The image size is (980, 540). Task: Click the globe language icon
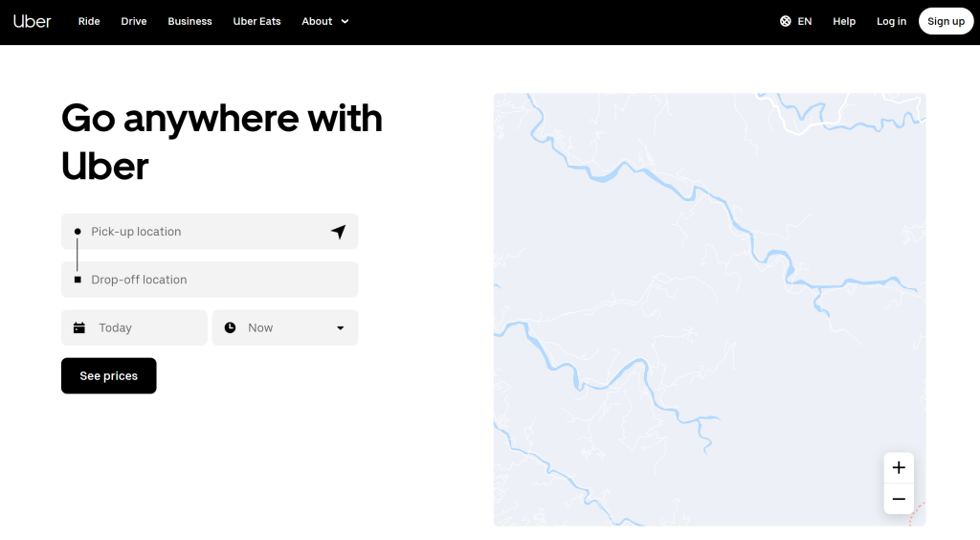coord(786,21)
